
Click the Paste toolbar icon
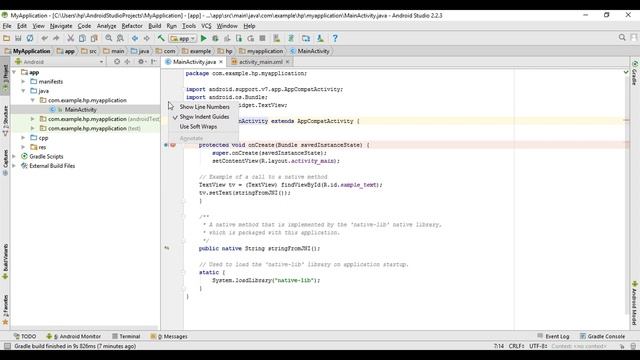[x=94, y=38]
